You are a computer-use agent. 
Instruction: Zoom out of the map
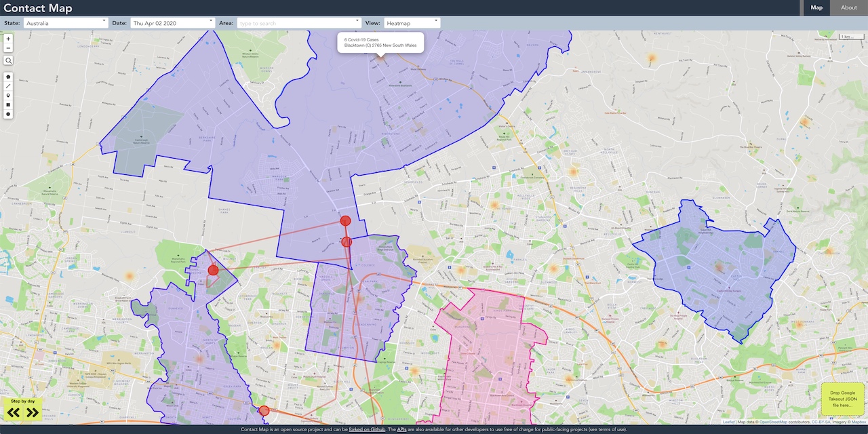8,48
